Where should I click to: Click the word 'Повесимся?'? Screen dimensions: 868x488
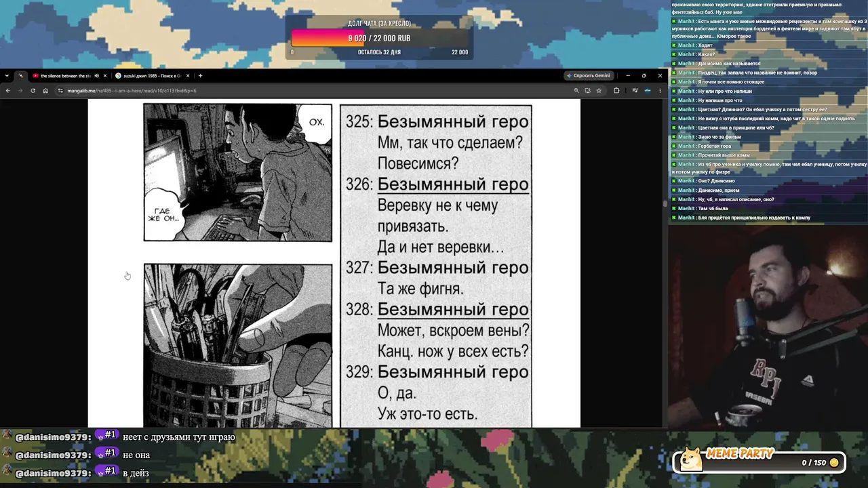click(418, 164)
